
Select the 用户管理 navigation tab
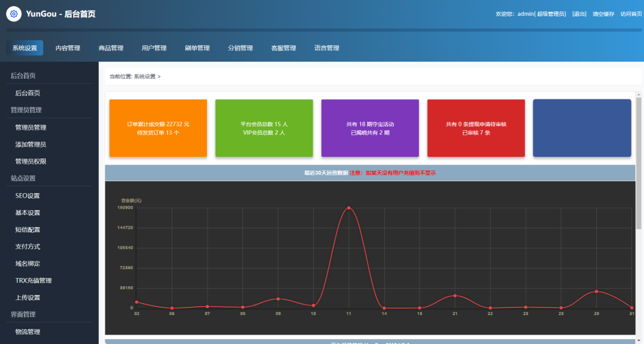(154, 48)
